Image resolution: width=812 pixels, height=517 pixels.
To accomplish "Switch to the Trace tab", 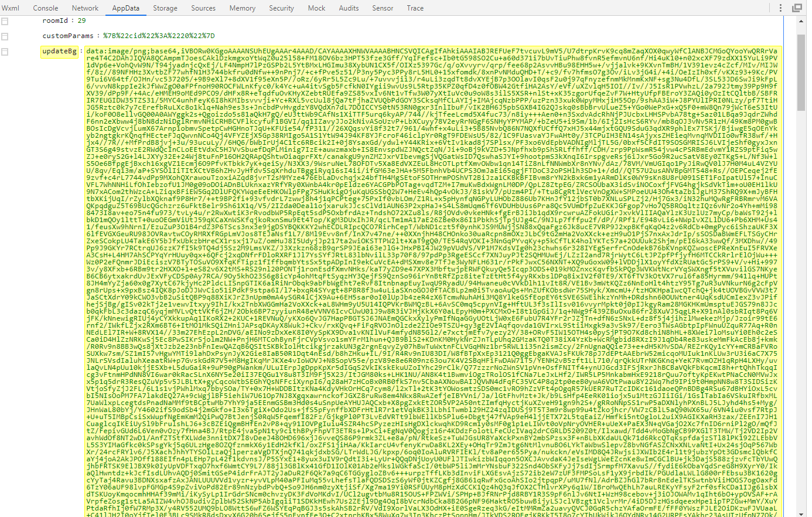I will 415,8.
